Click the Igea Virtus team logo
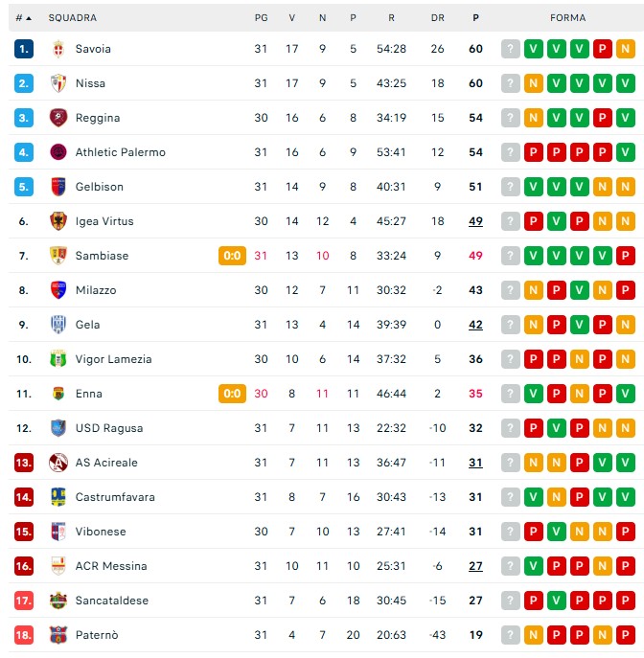The height and width of the screenshot is (658, 644). (58, 221)
